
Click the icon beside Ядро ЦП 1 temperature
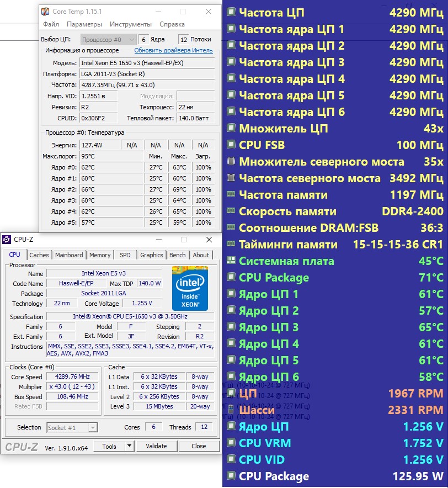tap(231, 294)
